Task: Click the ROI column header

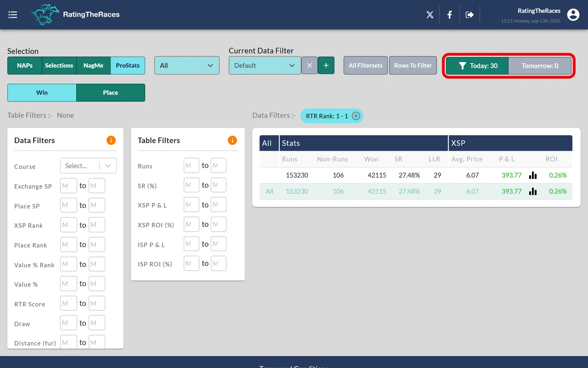Action: tap(552, 159)
